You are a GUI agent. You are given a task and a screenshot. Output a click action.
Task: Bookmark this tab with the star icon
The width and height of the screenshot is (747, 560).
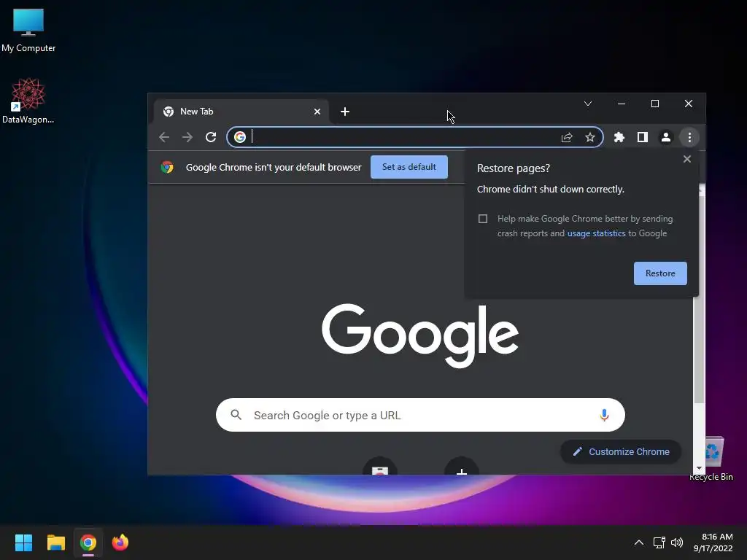(589, 138)
